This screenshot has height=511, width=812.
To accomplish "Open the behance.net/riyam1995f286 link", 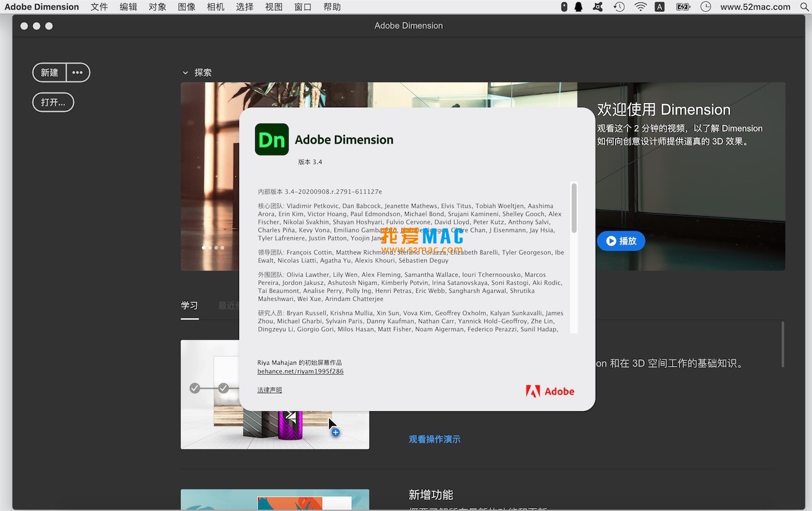I will [300, 371].
